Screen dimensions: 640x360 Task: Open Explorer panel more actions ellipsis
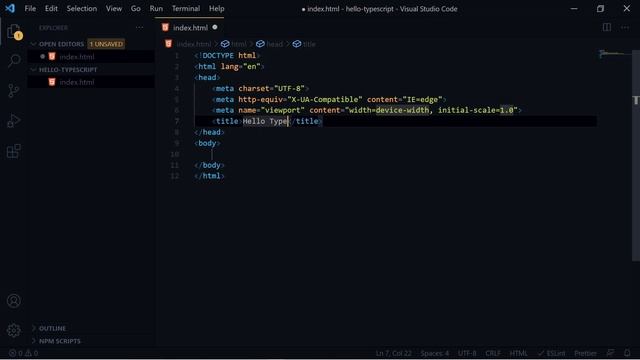(140, 27)
